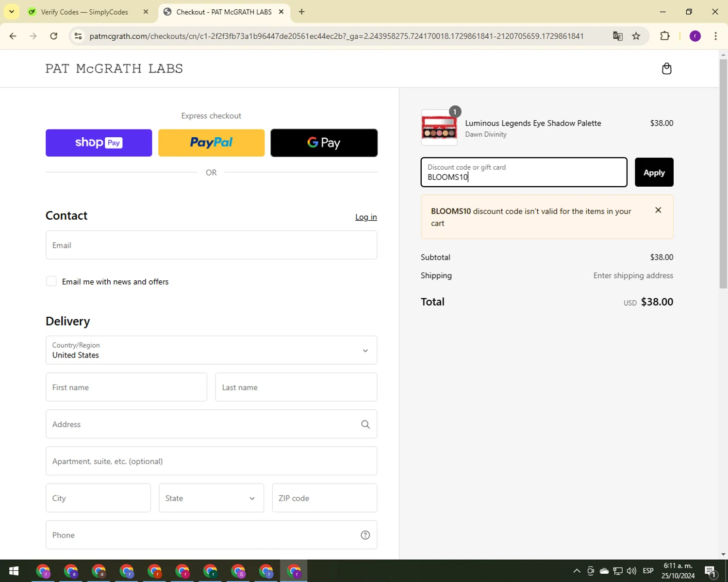Open the browser extensions puzzle icon
This screenshot has height=582, width=728.
(x=665, y=36)
